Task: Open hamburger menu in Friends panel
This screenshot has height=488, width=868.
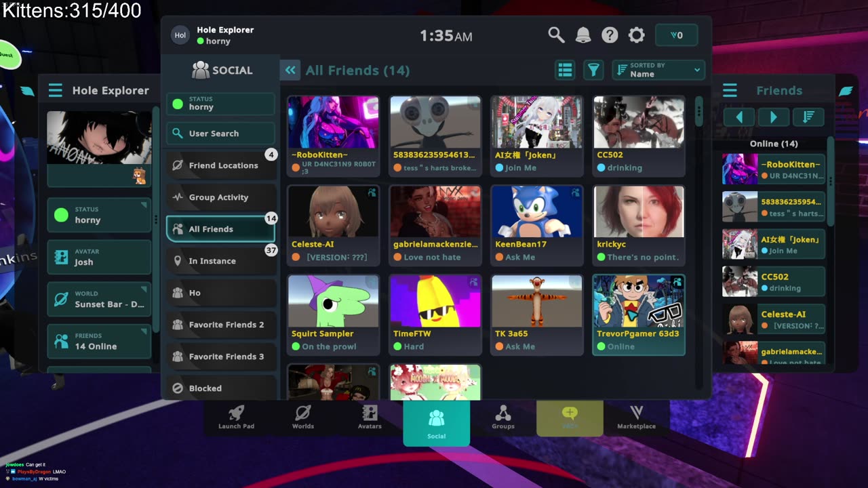Action: [730, 90]
